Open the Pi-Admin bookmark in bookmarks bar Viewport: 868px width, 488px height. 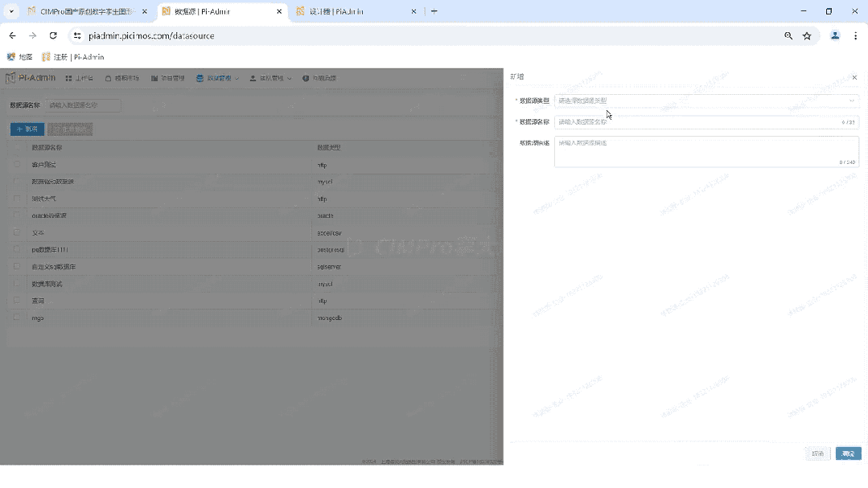tap(73, 57)
